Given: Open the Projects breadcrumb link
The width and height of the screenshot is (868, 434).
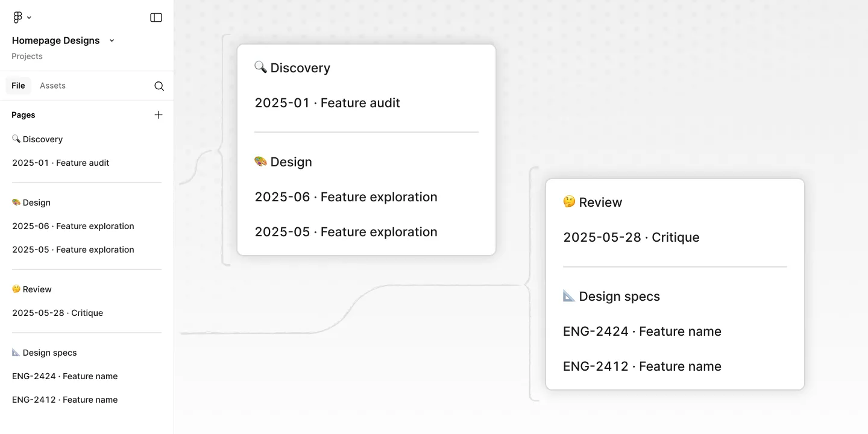Looking at the screenshot, I should pyautogui.click(x=27, y=56).
